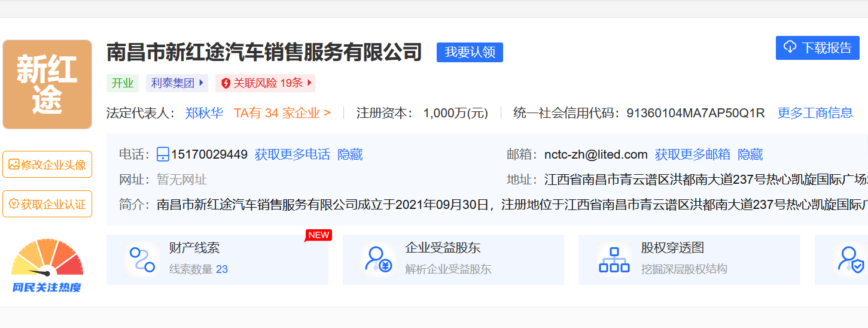The image size is (868, 328).
Task: Expand TA有 34 家企业 list
Action: 282,113
